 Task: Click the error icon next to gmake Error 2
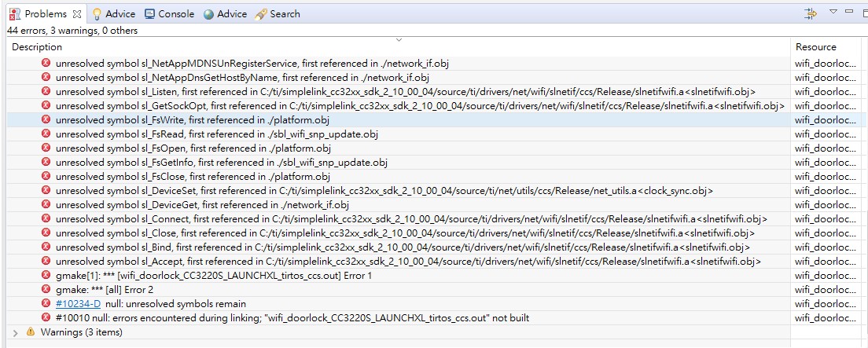[46, 290]
